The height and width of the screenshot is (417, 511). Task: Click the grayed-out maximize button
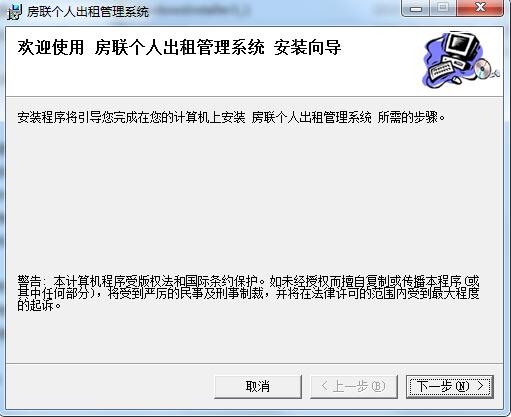(x=443, y=8)
